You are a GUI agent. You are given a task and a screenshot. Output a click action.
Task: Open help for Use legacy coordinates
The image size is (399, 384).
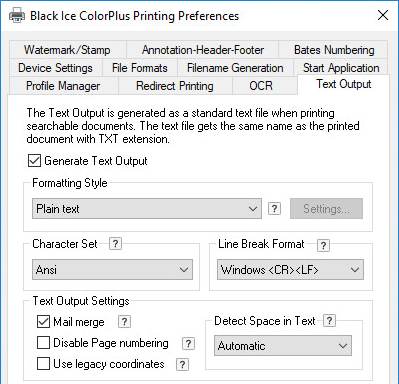pos(182,364)
